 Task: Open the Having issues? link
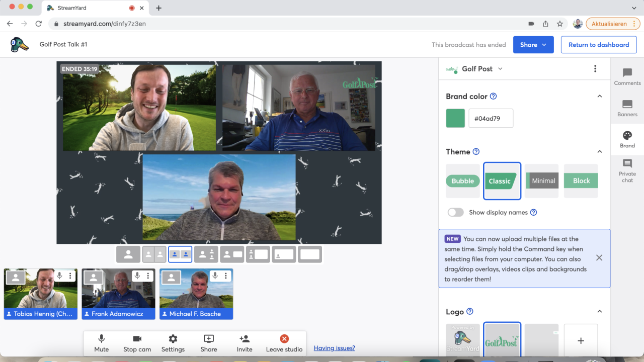[335, 348]
